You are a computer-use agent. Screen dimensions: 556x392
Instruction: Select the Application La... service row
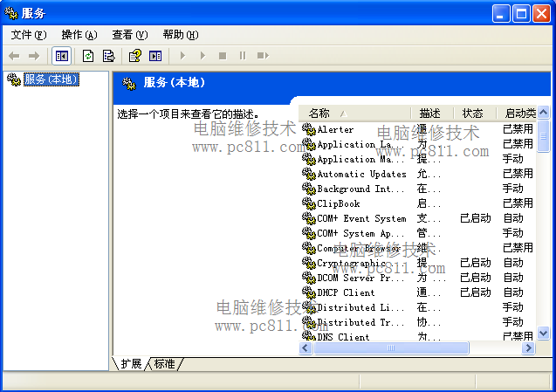point(418,144)
